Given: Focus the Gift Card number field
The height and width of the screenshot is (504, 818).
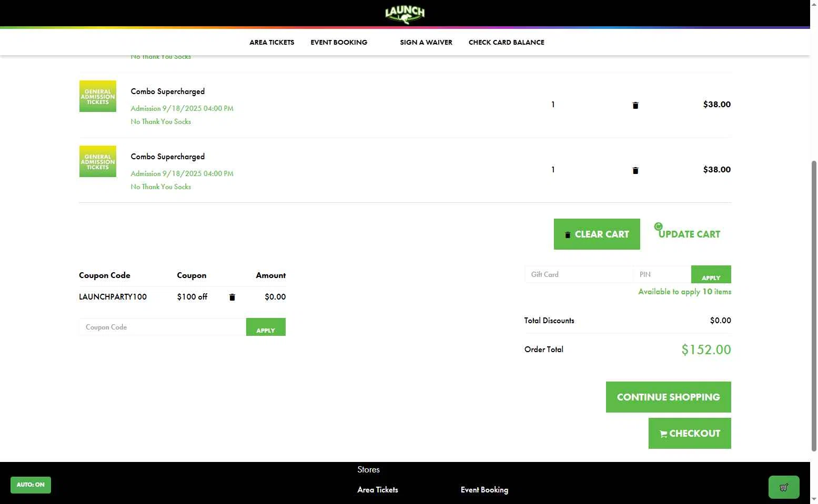Looking at the screenshot, I should (579, 274).
